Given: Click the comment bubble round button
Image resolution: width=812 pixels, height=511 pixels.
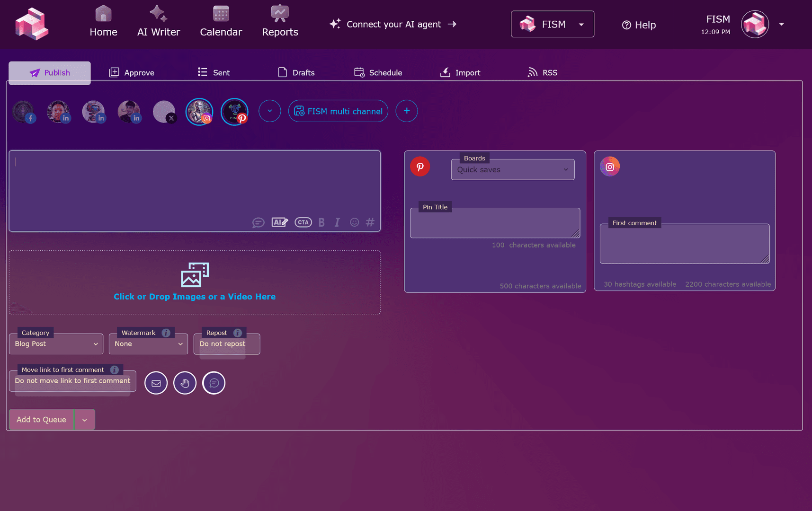Looking at the screenshot, I should click(214, 383).
